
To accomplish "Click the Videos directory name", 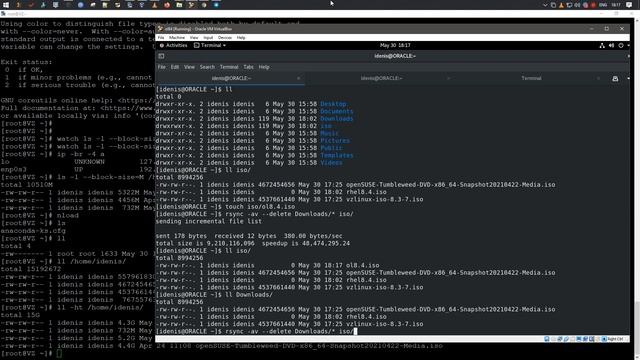I will click(331, 163).
